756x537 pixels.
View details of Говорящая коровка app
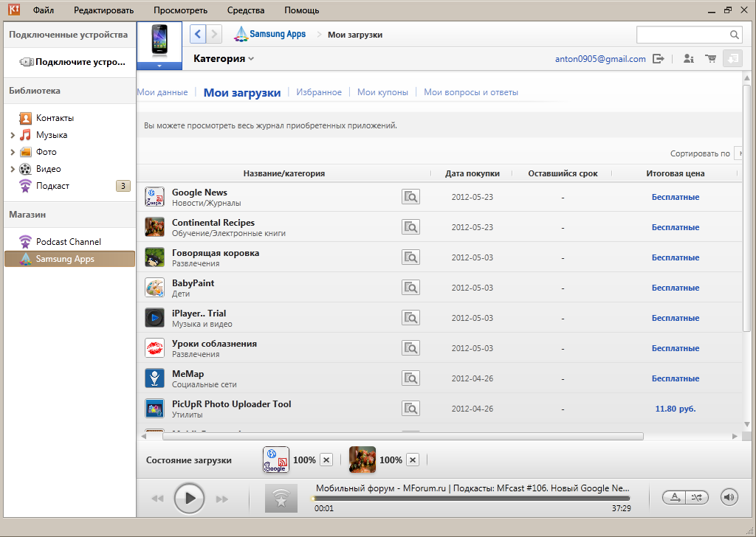click(410, 257)
